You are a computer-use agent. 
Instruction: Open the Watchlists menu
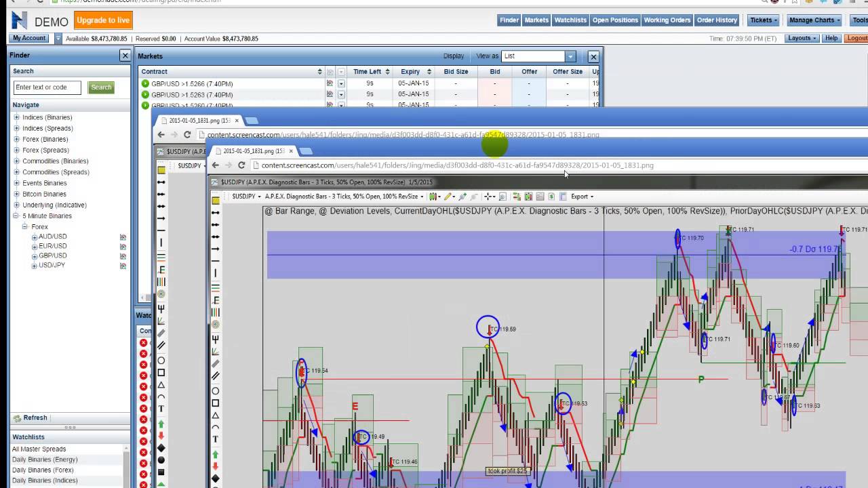tap(570, 20)
